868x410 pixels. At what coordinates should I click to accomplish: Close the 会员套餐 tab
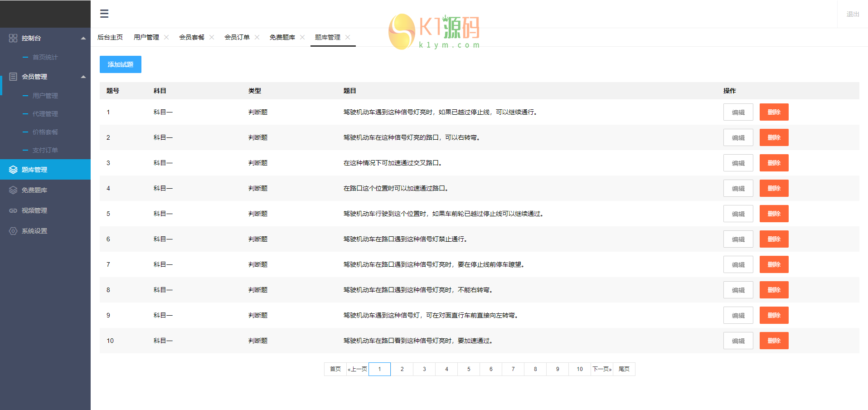pyautogui.click(x=212, y=37)
